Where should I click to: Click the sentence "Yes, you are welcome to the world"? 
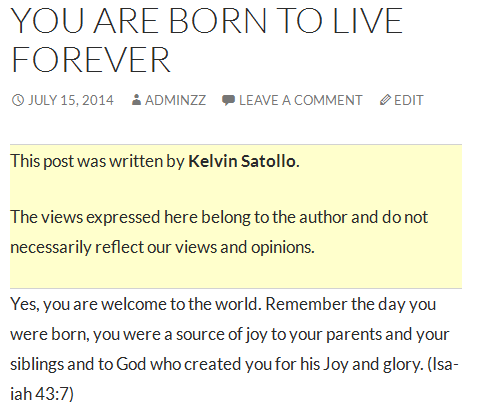(136, 304)
